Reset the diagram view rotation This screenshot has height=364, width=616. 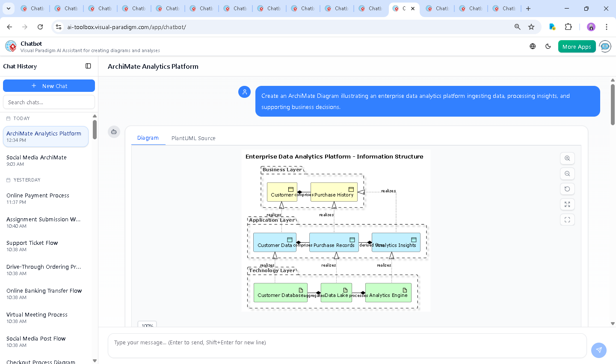tap(567, 189)
